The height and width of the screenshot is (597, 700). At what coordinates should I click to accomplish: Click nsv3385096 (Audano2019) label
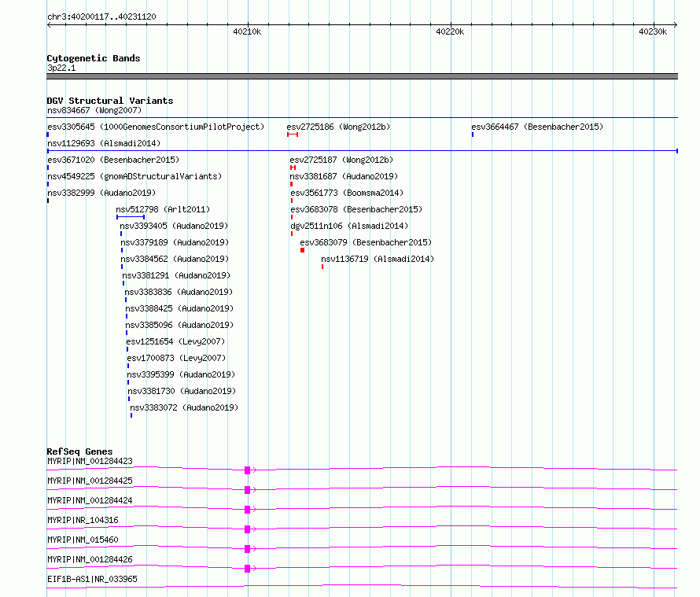click(179, 325)
